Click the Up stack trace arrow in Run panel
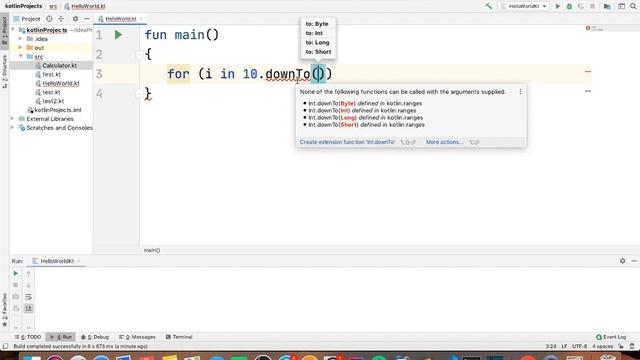The width and height of the screenshot is (640, 360). point(29,273)
